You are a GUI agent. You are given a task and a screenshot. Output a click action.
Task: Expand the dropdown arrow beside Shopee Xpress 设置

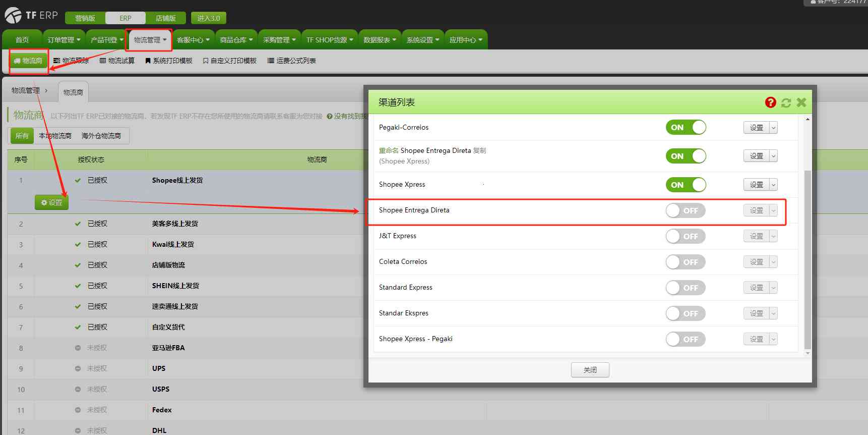(x=773, y=185)
